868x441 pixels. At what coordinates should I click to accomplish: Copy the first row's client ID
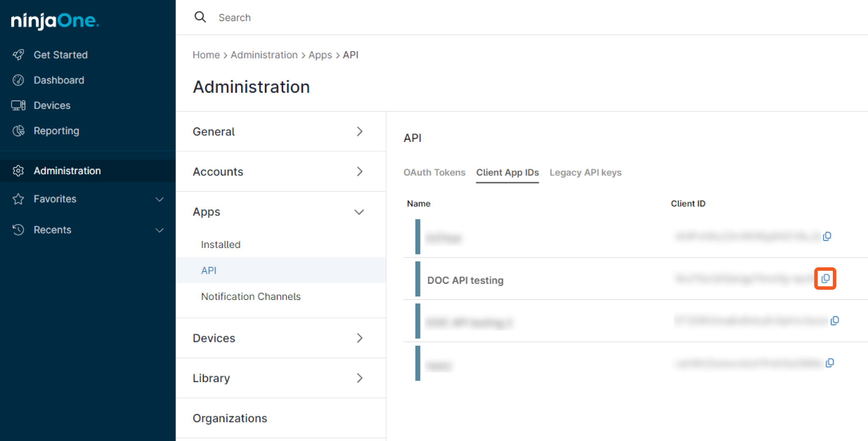click(x=827, y=236)
